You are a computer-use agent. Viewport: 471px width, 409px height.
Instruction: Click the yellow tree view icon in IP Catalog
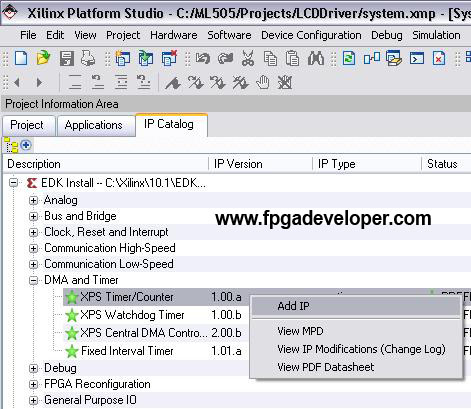coord(12,145)
